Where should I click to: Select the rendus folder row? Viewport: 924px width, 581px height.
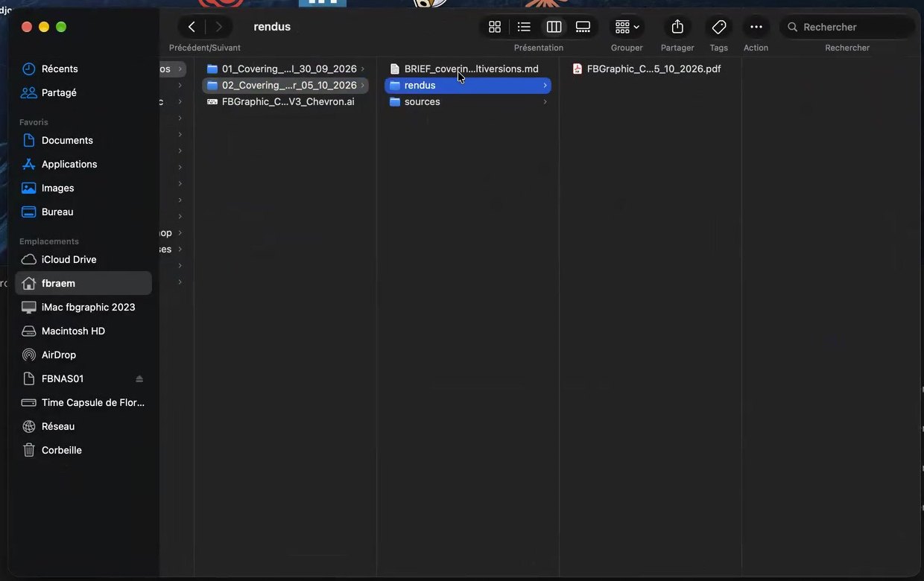[x=468, y=85]
